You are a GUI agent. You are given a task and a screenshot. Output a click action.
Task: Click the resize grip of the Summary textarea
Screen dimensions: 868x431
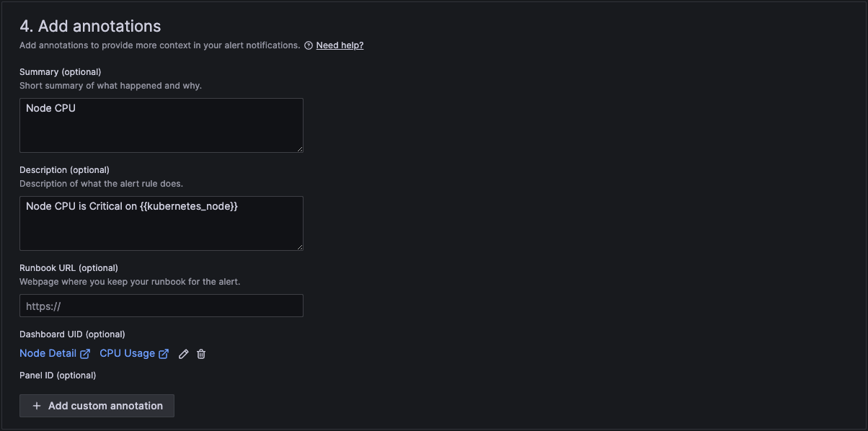[300, 148]
